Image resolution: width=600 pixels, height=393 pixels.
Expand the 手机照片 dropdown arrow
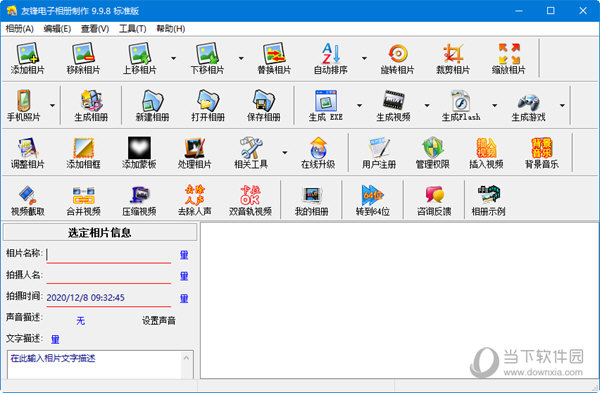[x=52, y=105]
